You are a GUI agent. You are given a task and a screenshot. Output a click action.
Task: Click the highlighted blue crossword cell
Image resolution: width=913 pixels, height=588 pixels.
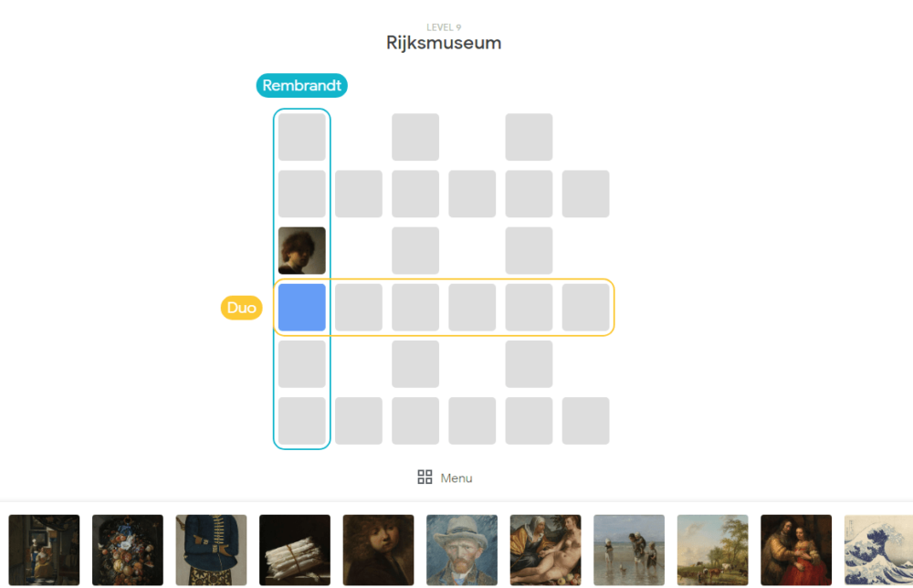click(301, 308)
